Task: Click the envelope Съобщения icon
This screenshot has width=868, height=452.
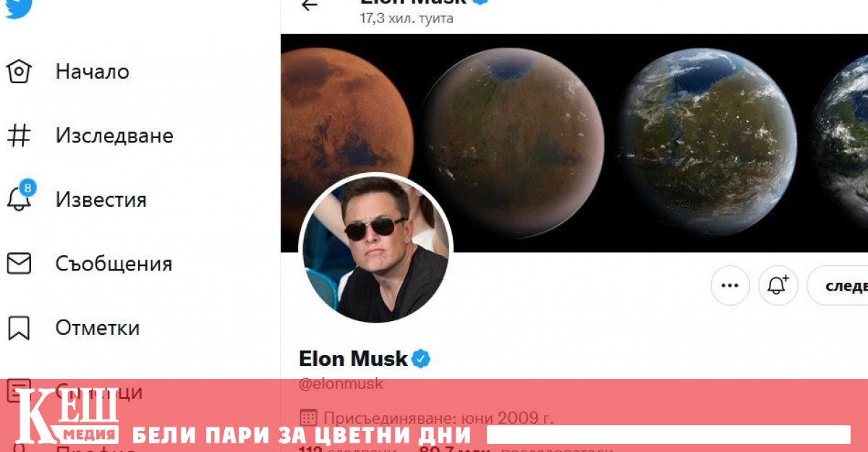Action: pos(19,263)
